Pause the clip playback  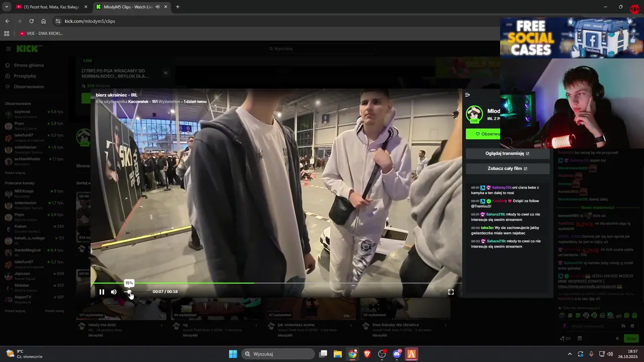102,292
